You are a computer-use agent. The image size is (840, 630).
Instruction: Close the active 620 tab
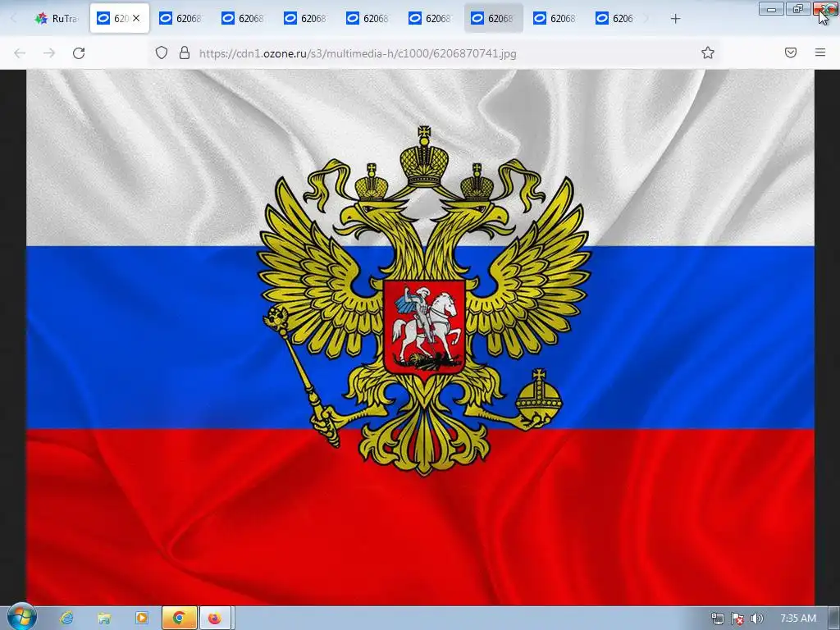[136, 18]
